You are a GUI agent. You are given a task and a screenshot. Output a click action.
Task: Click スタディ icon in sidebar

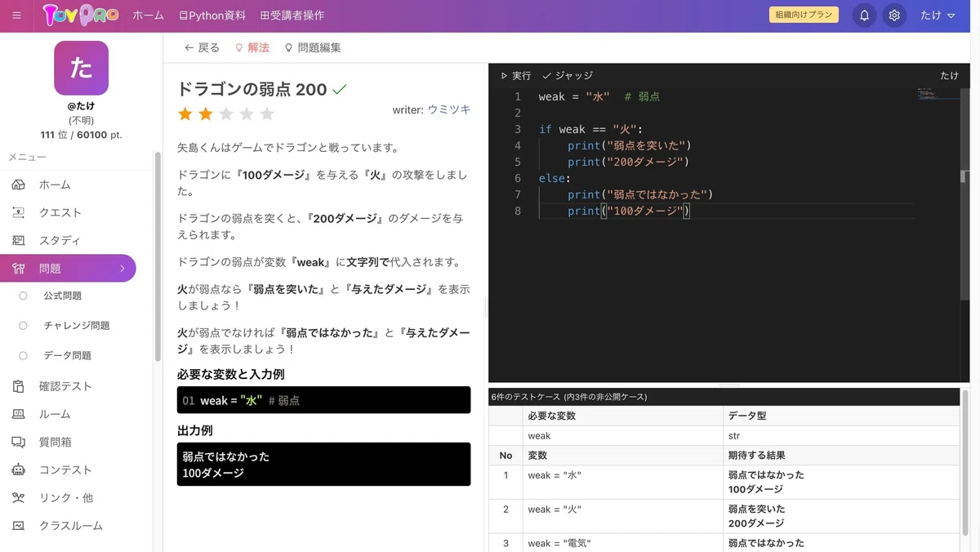(18, 240)
